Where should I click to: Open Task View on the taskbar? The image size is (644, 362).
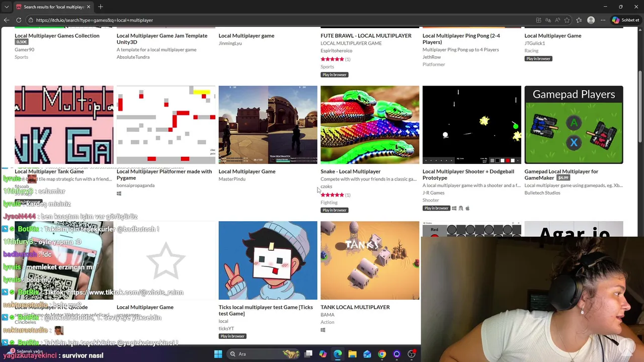pyautogui.click(x=308, y=354)
